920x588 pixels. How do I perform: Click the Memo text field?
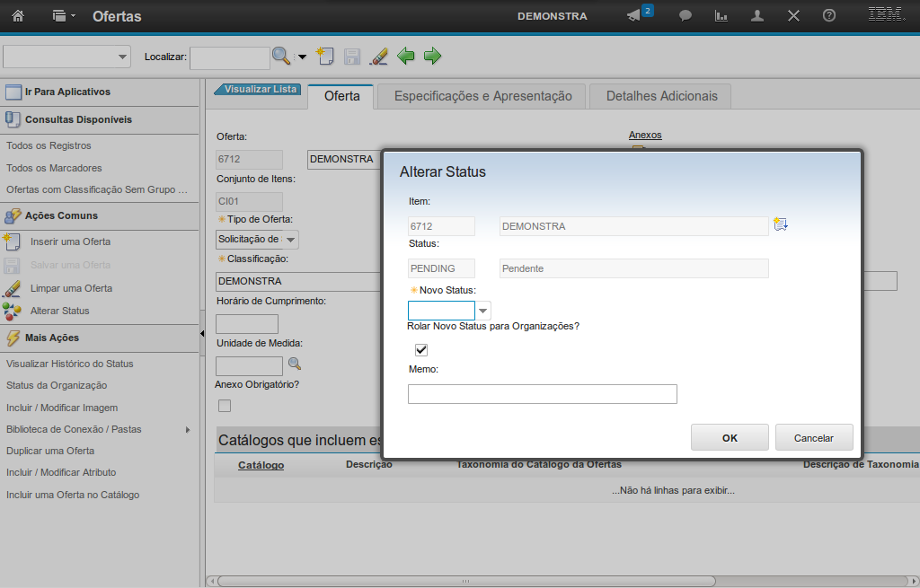click(x=542, y=394)
